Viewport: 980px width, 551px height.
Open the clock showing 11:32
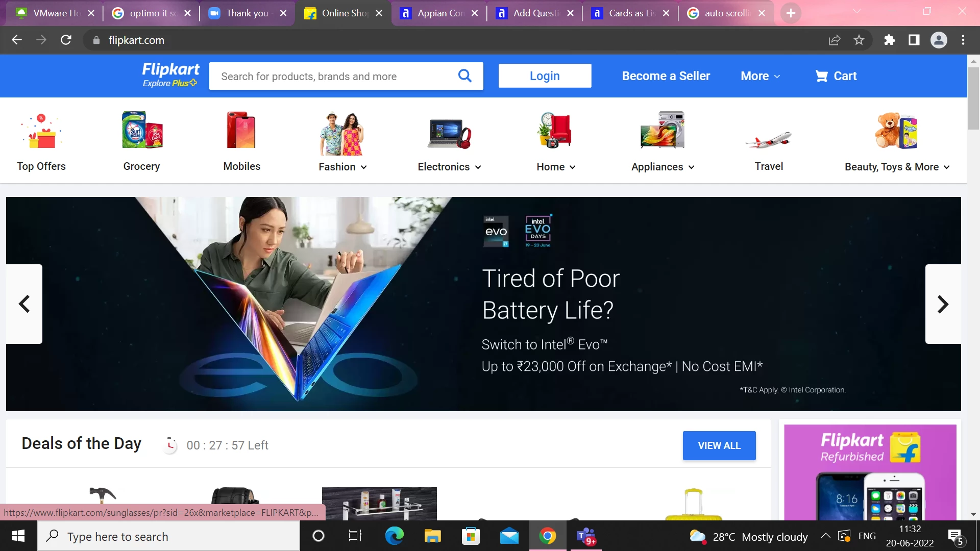tap(910, 536)
